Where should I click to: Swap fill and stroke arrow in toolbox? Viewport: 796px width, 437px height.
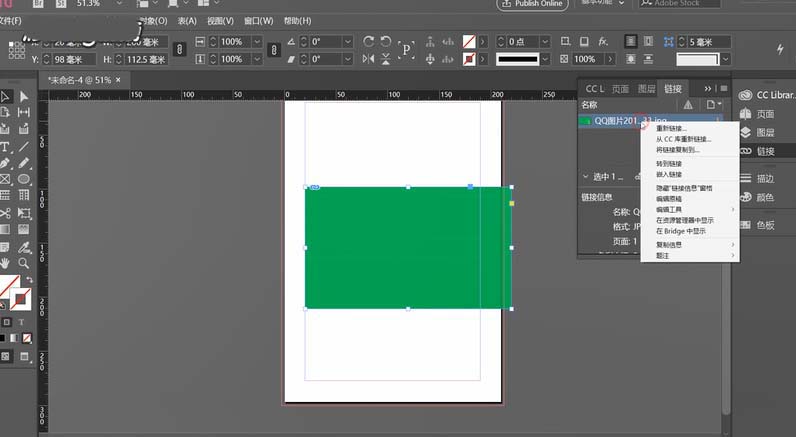click(29, 280)
